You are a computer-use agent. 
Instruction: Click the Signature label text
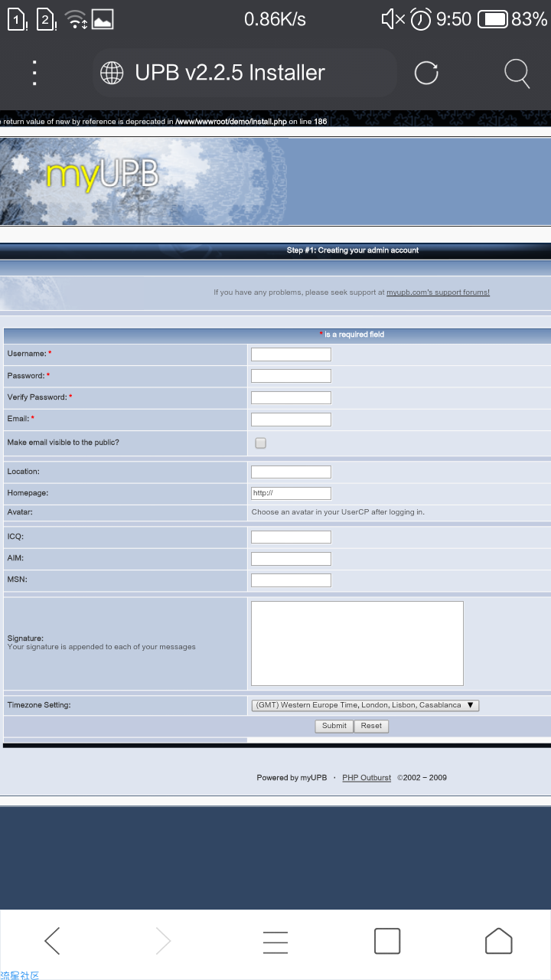coord(25,639)
